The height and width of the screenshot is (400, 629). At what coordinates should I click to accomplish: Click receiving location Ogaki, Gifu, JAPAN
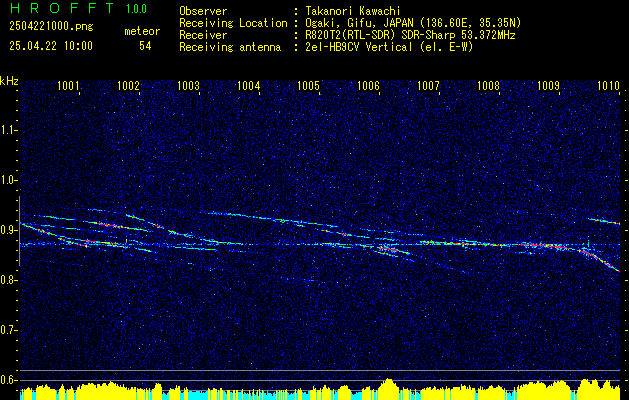pyautogui.click(x=359, y=23)
